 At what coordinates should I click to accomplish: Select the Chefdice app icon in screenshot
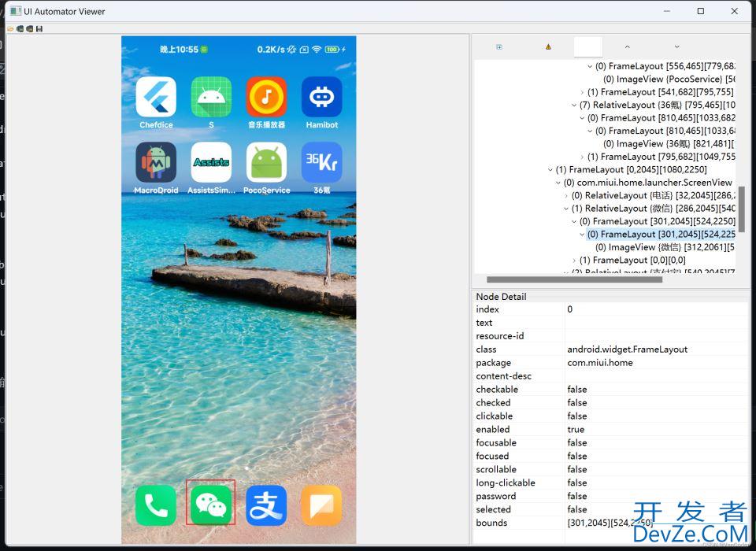pos(156,97)
